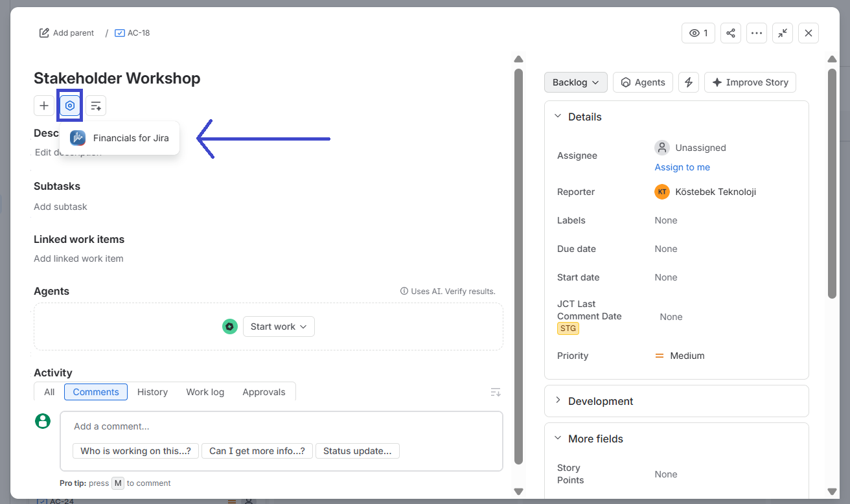Image resolution: width=850 pixels, height=504 pixels.
Task: Click the JCT Last Comment Date value
Action: [671, 317]
